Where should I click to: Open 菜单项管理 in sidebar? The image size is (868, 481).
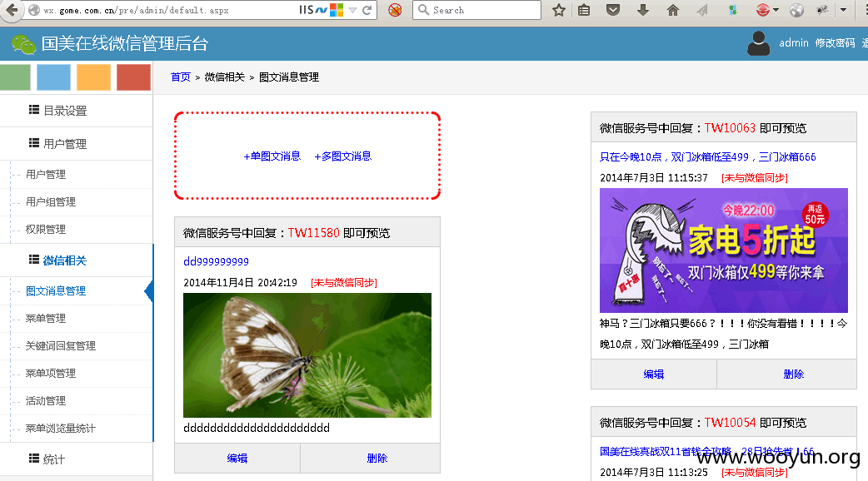coord(50,373)
